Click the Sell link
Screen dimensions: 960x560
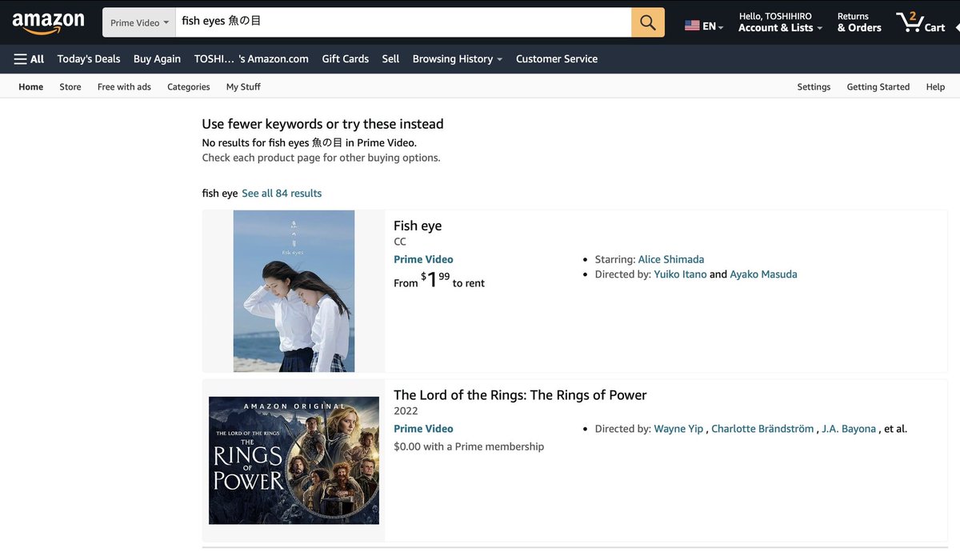click(390, 59)
